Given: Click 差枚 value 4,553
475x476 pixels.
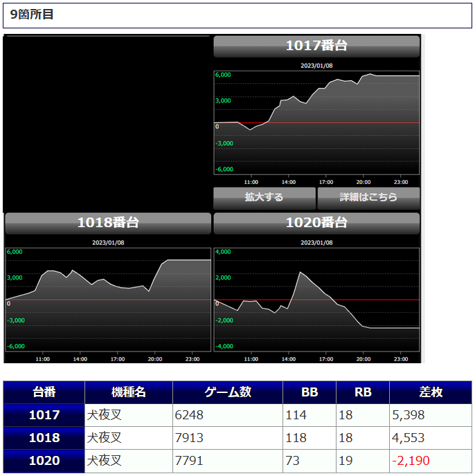Looking at the screenshot, I should 408,438.
